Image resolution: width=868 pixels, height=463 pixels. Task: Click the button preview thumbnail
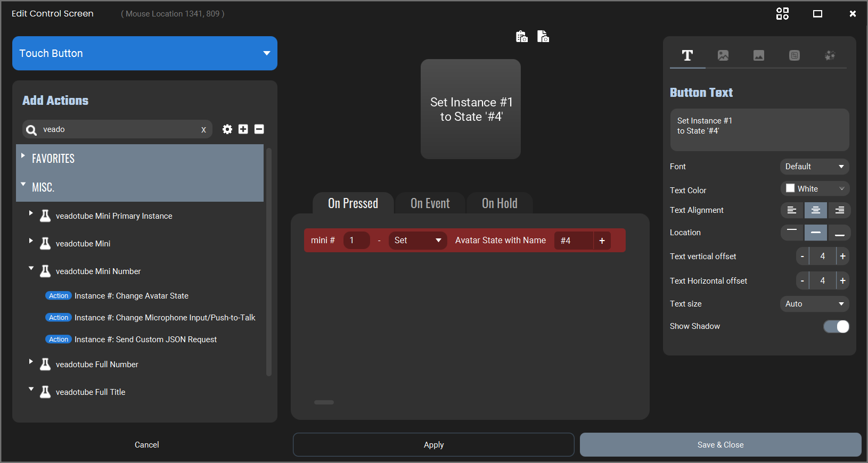471,109
